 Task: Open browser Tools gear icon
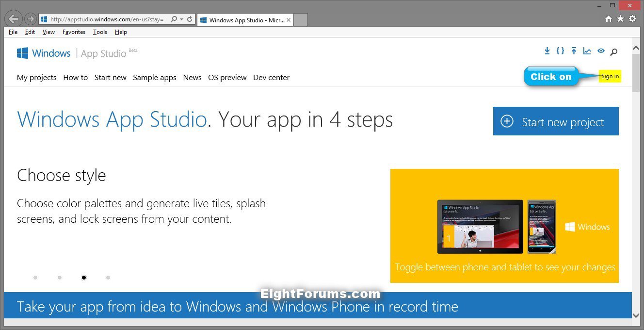coord(632,19)
